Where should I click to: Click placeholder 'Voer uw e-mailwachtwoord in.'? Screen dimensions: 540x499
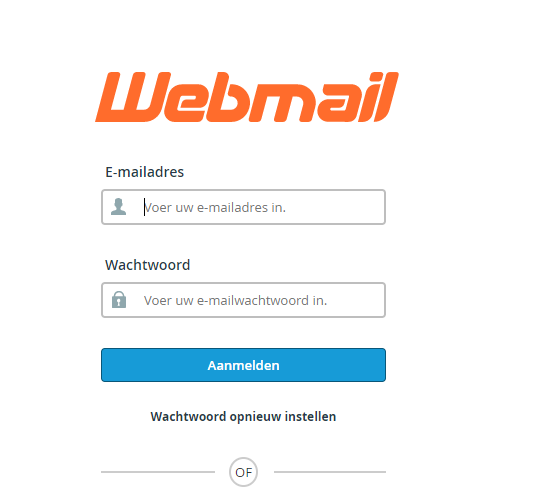[236, 301]
